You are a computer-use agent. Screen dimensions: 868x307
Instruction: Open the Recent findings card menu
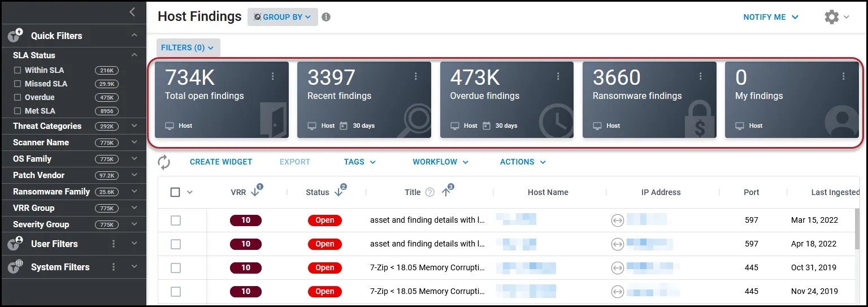point(416,76)
